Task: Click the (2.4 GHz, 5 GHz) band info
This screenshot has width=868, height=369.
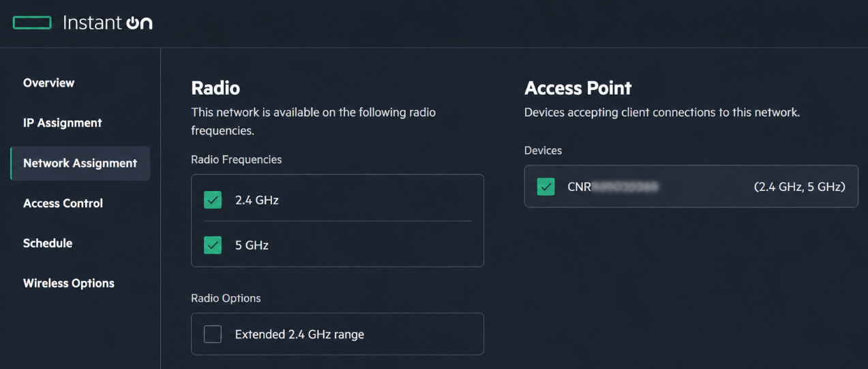Action: click(x=799, y=187)
